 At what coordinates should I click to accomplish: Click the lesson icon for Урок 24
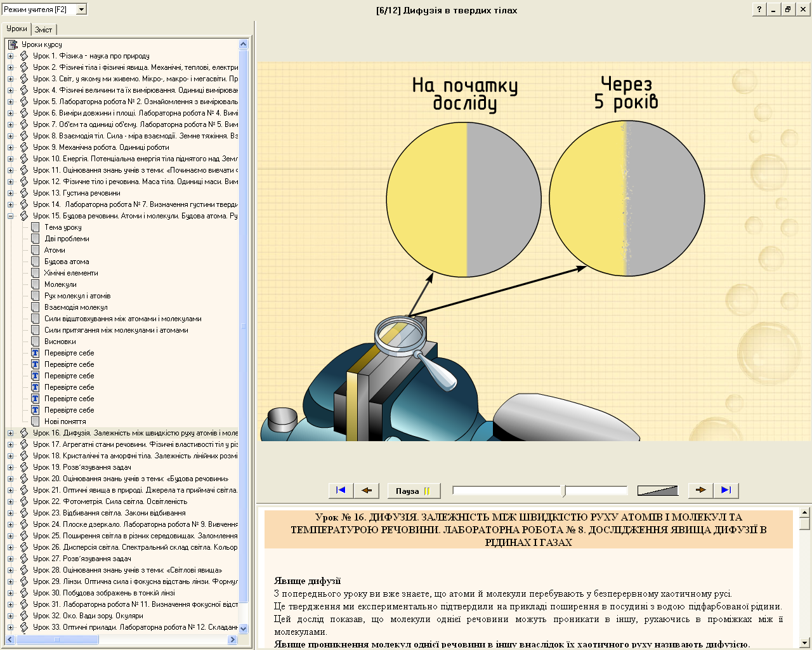click(x=24, y=524)
